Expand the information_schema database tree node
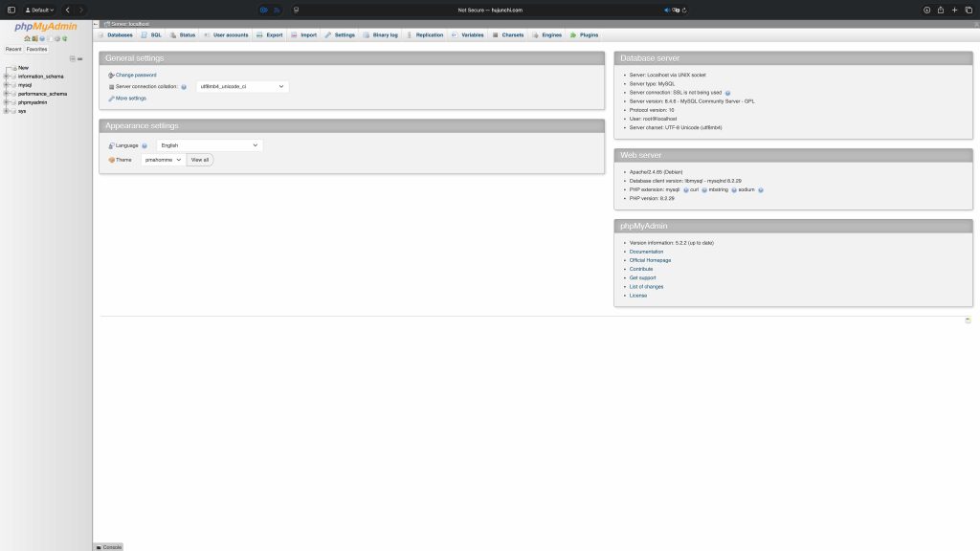 7,77
